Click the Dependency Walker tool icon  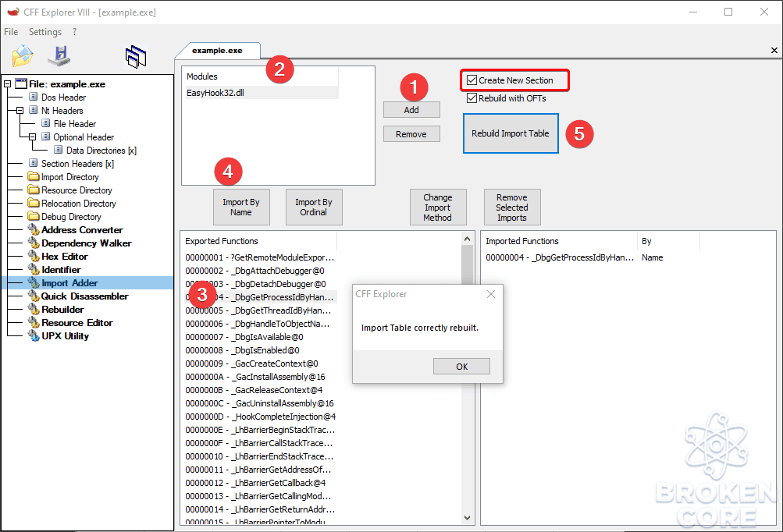click(34, 243)
